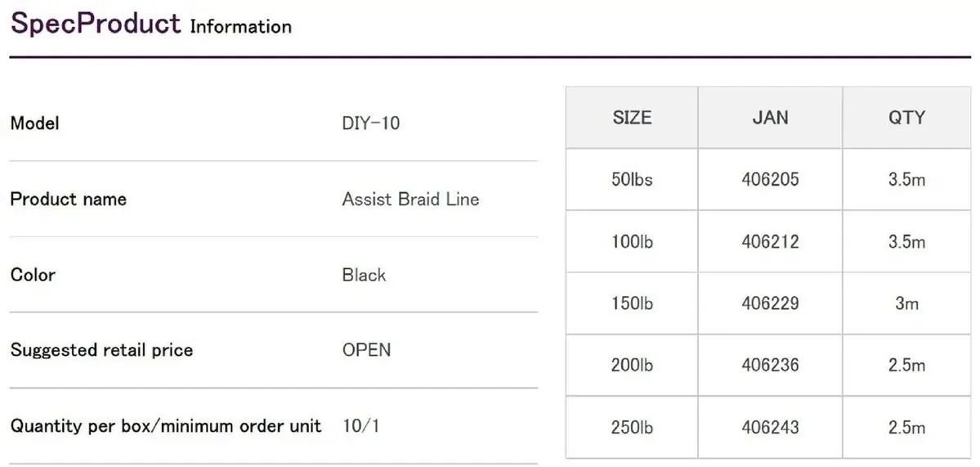Select the 100lb size cell
The image size is (980, 467).
pos(632,242)
